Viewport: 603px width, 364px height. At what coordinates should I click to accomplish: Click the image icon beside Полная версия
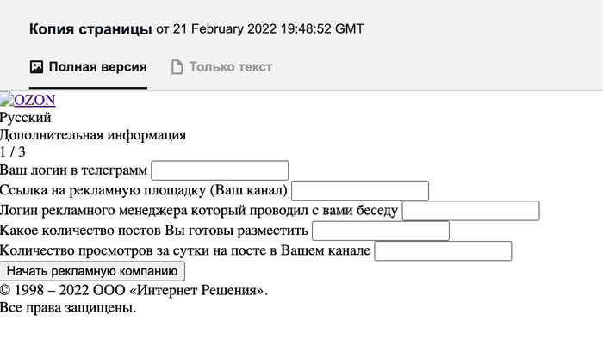point(36,67)
